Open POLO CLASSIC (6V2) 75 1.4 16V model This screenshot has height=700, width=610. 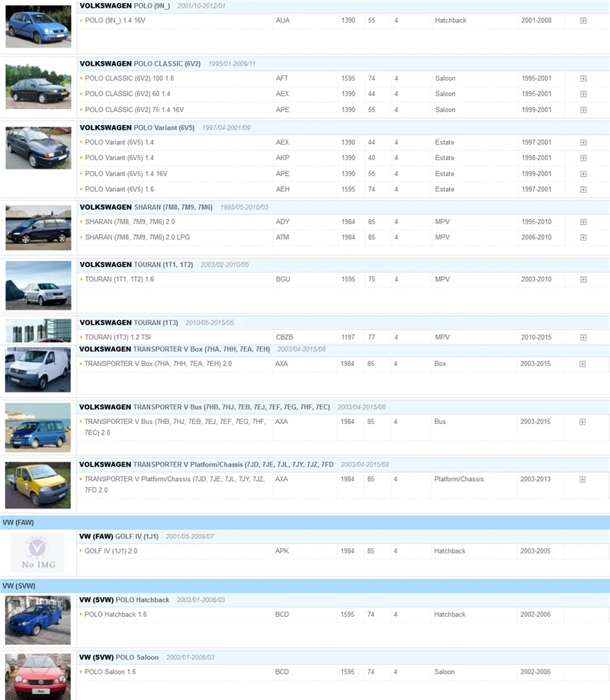click(x=134, y=110)
